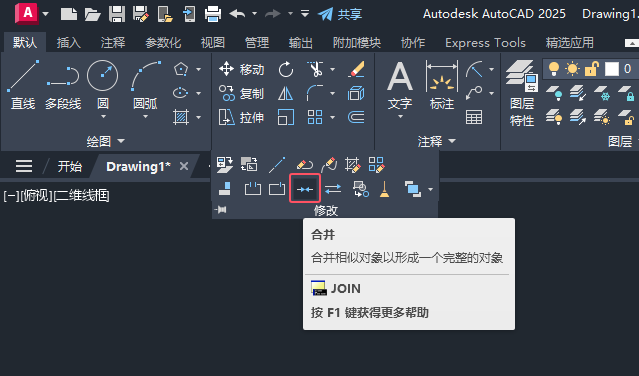Click the Table icon in Annotation panel
This screenshot has width=639, height=376.
point(474,117)
